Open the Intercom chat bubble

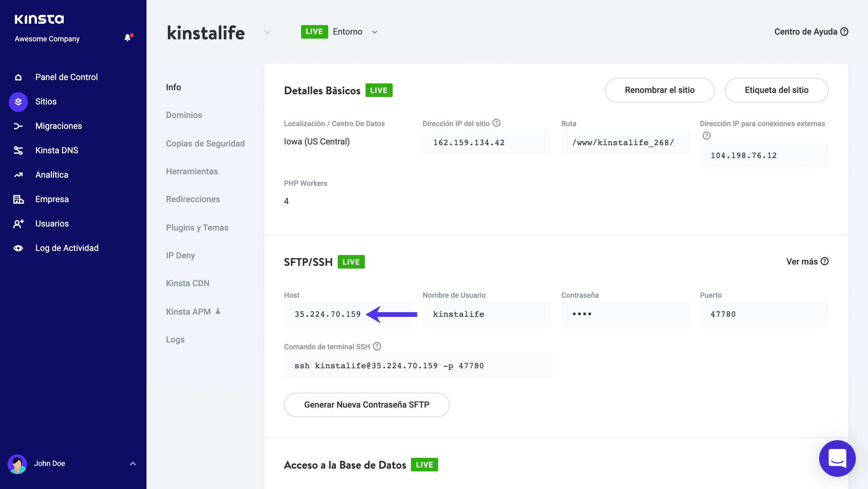837,458
